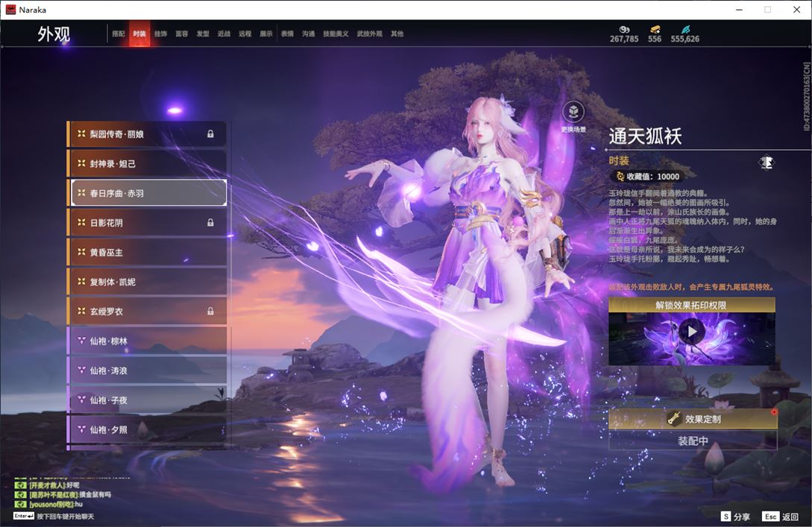Play the effect preview video

click(692, 331)
